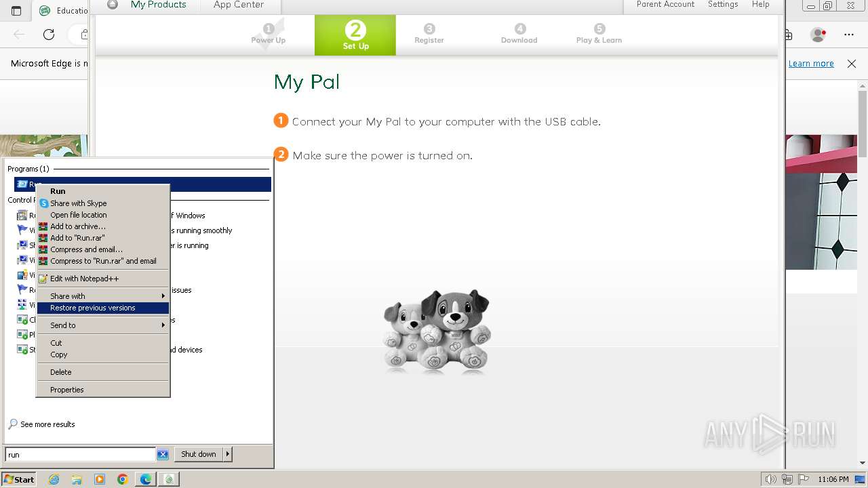Image resolution: width=868 pixels, height=488 pixels.
Task: Click Learn more link in Edge bar
Action: pos(811,64)
